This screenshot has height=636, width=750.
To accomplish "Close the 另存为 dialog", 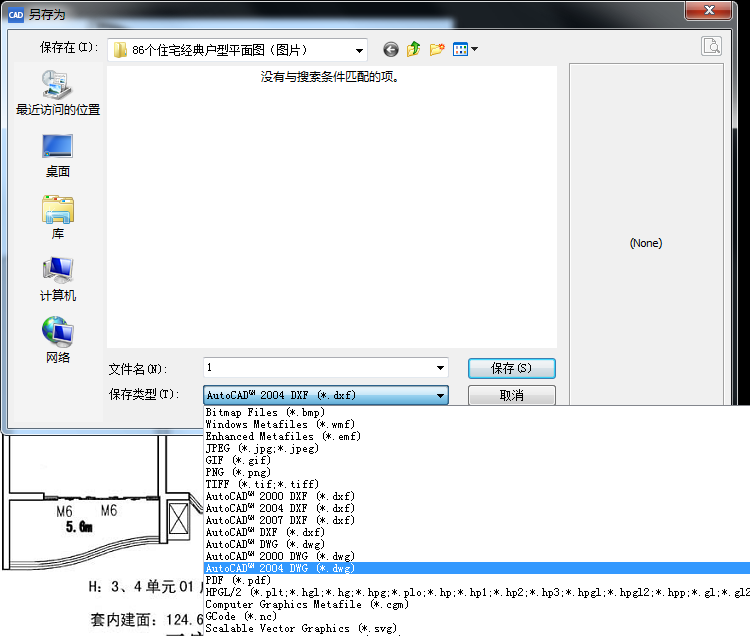I will (x=708, y=11).
